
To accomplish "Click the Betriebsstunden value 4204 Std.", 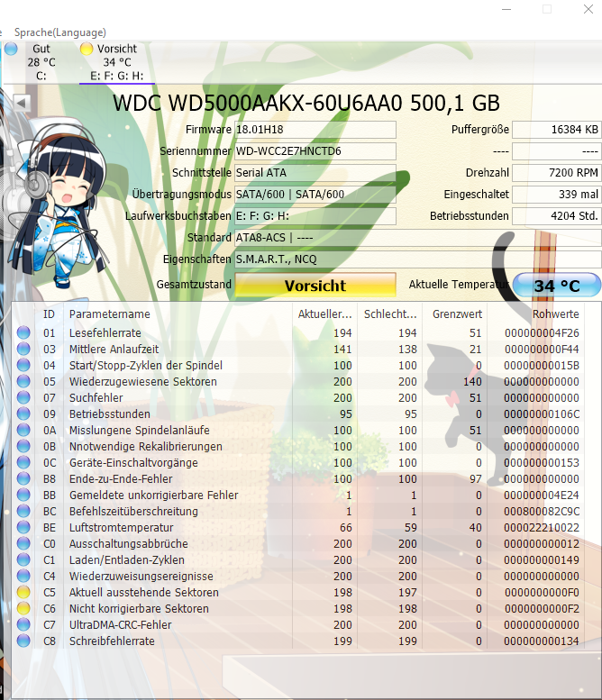I will pyautogui.click(x=556, y=215).
